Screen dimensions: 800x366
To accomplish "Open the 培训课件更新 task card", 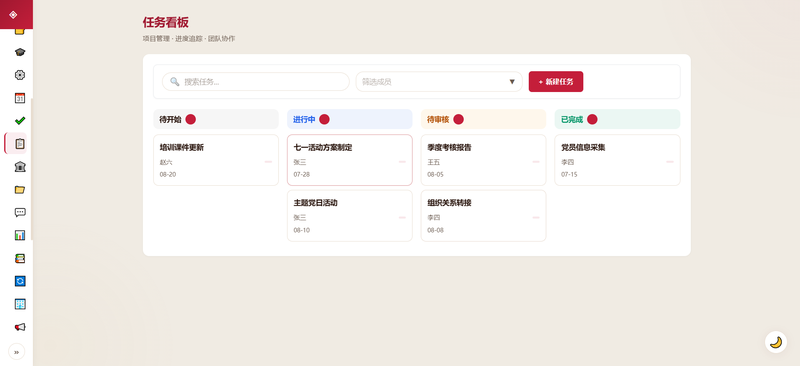I will (x=216, y=160).
